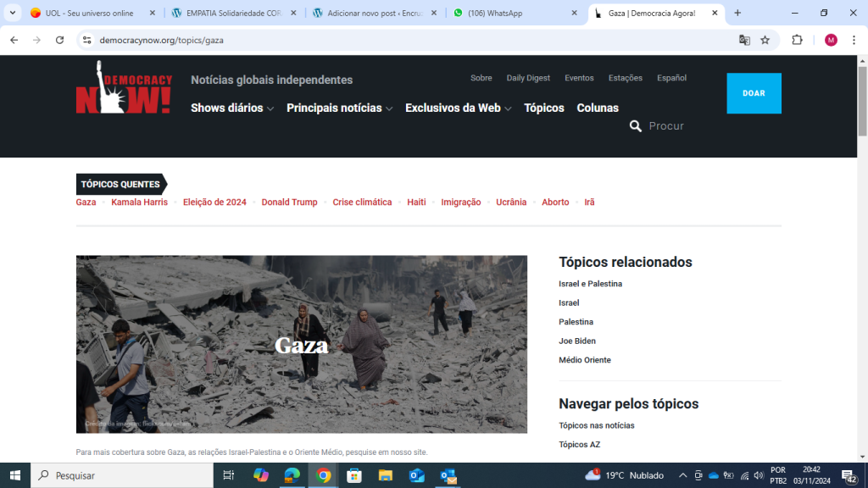Screen dimensions: 868x488
Task: Open File Explorer from the taskbar
Action: coord(386,475)
